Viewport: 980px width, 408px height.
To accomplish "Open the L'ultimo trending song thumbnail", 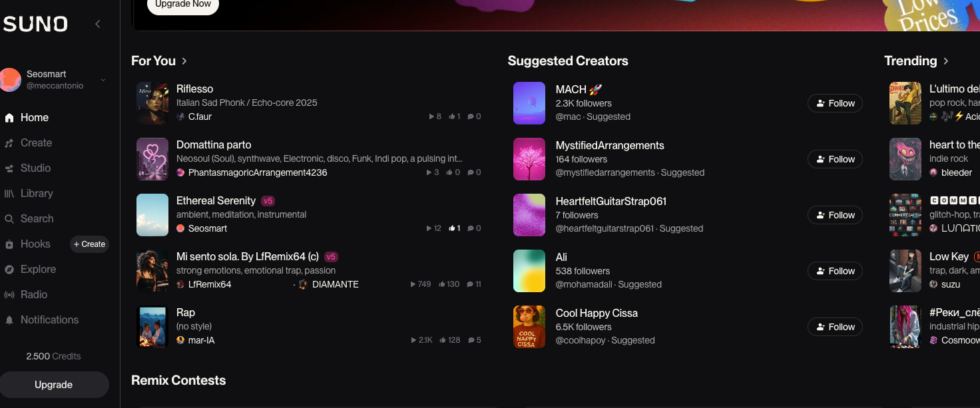I will (905, 103).
